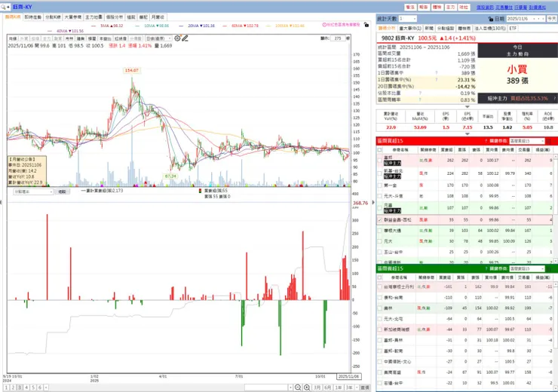The width and height of the screenshot is (558, 392).
Task: Click the 20MA legend line marker
Action: (181, 26)
